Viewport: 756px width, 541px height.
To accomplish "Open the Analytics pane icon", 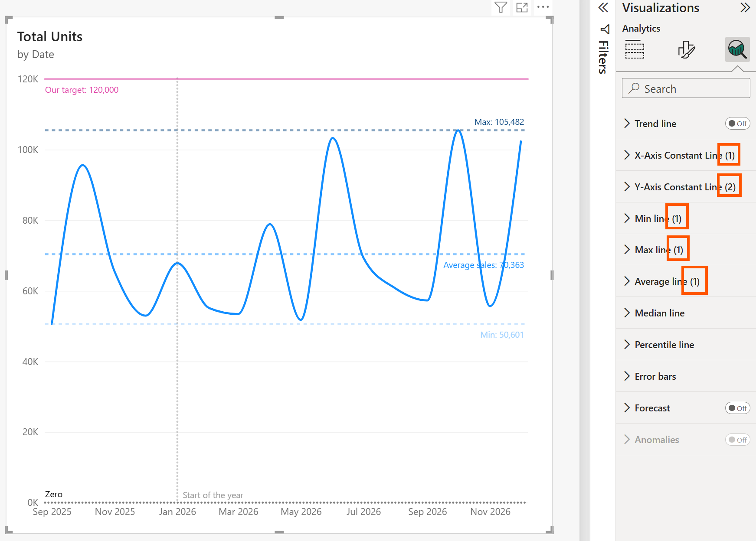I will 737,49.
